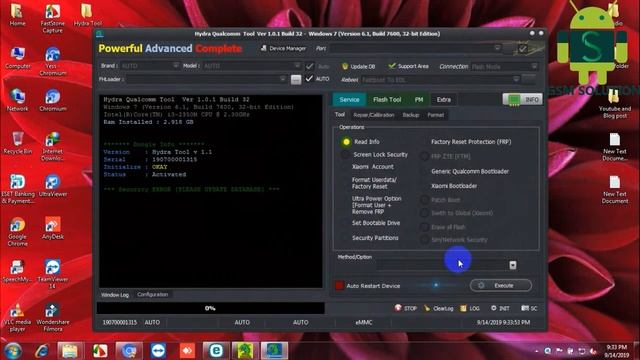640x360 pixels.
Task: Toggle the FhLoader AUTO checkbox
Action: pos(309,78)
